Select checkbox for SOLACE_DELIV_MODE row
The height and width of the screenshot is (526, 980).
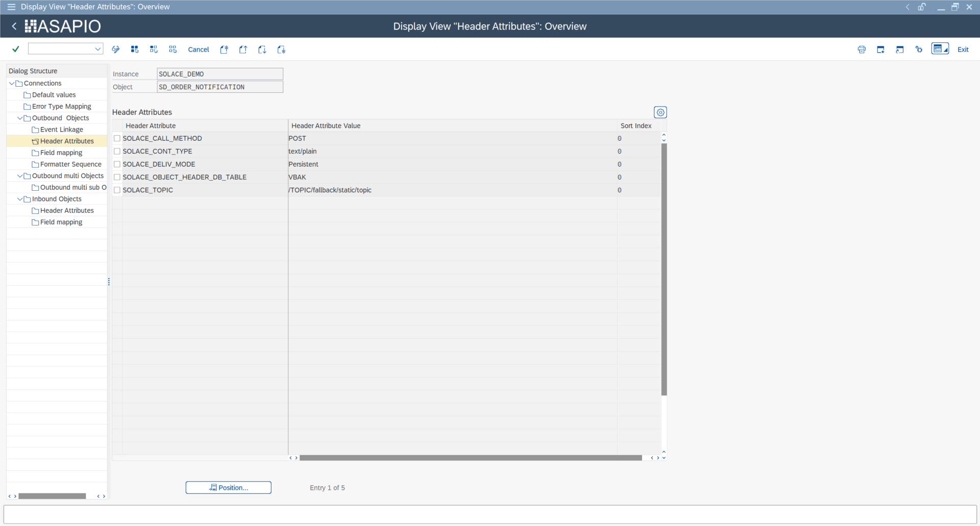pyautogui.click(x=117, y=164)
